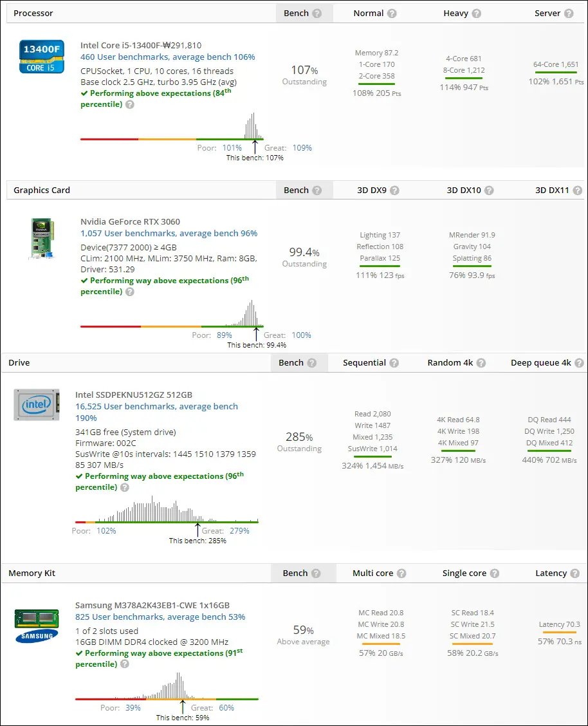Click graphics card Poor 89% value
Viewport: 588px width, 726px height.
(225, 335)
